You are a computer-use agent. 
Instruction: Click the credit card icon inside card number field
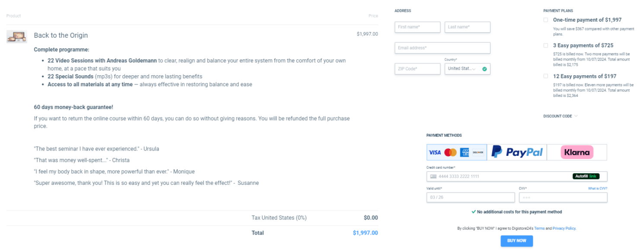433,176
